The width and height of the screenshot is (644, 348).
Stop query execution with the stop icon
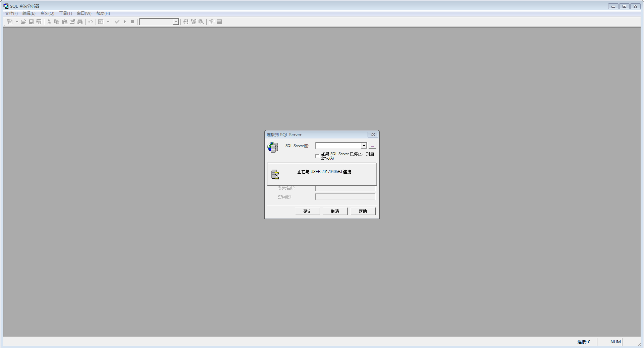coord(132,21)
